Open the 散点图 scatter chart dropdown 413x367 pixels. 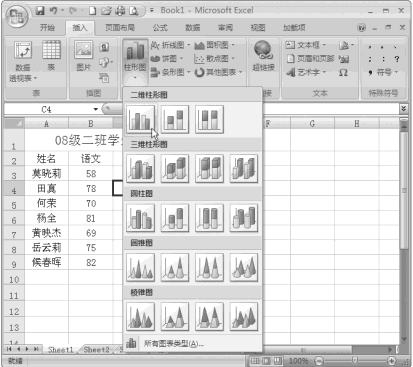[215, 59]
